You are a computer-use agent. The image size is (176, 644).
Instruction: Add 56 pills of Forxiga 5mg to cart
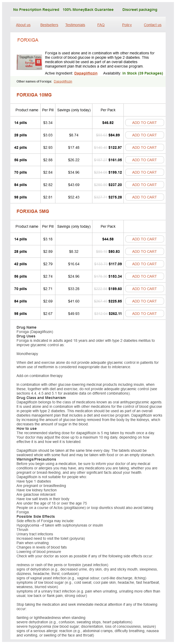[x=144, y=276]
